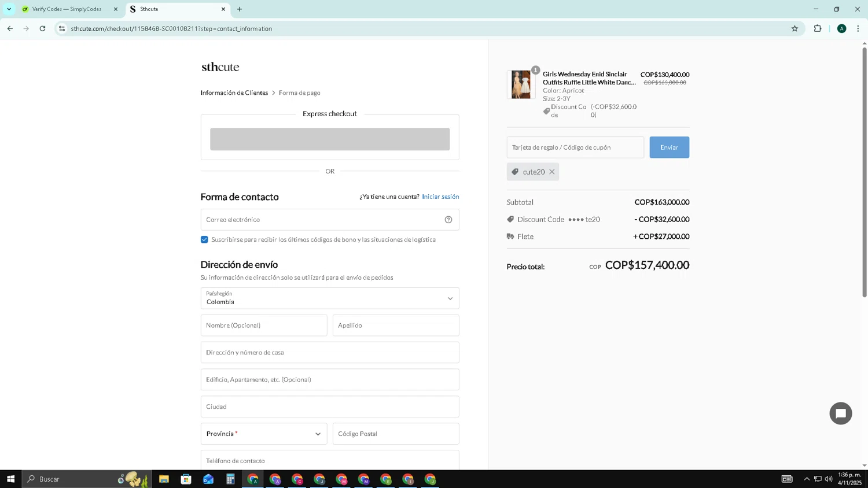
Task: Click the Discount Code -COP$32,600.00 amount
Action: [662, 219]
